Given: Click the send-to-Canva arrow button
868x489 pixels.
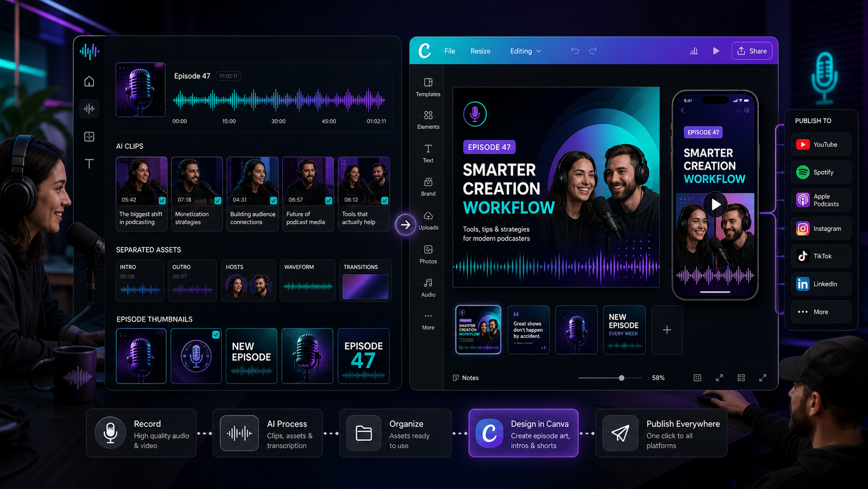Looking at the screenshot, I should point(405,224).
